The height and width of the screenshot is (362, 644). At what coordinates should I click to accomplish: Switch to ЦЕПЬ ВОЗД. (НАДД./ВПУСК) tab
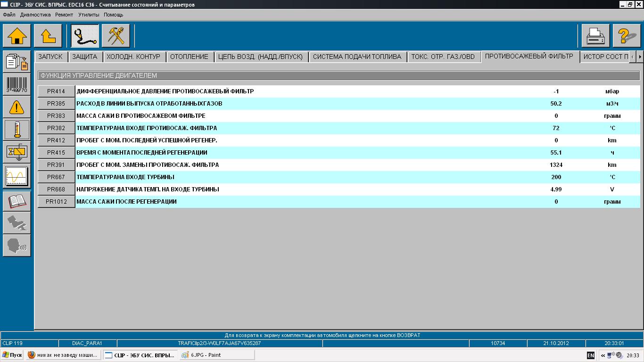point(261,57)
